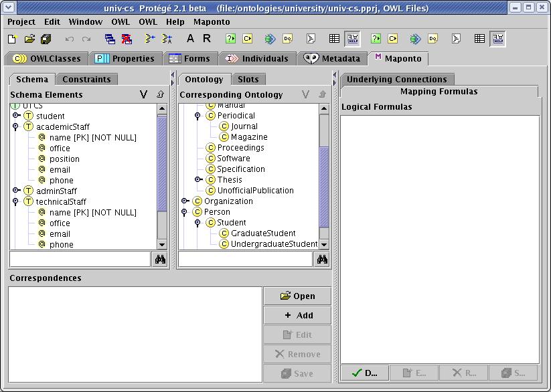Click the first green question-mark toolbar icon
Screen dimensions: 551x392
pyautogui.click(x=230, y=38)
